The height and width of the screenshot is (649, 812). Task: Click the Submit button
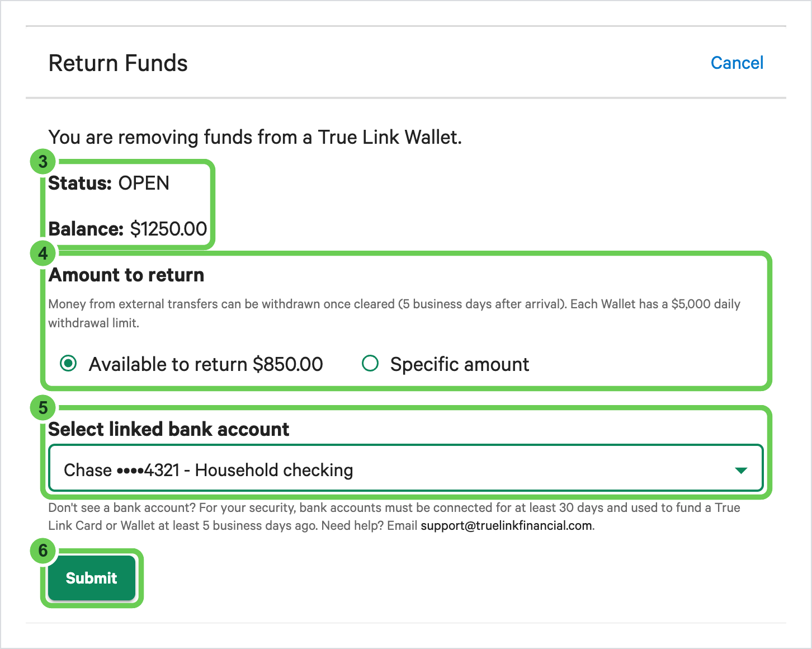(92, 578)
